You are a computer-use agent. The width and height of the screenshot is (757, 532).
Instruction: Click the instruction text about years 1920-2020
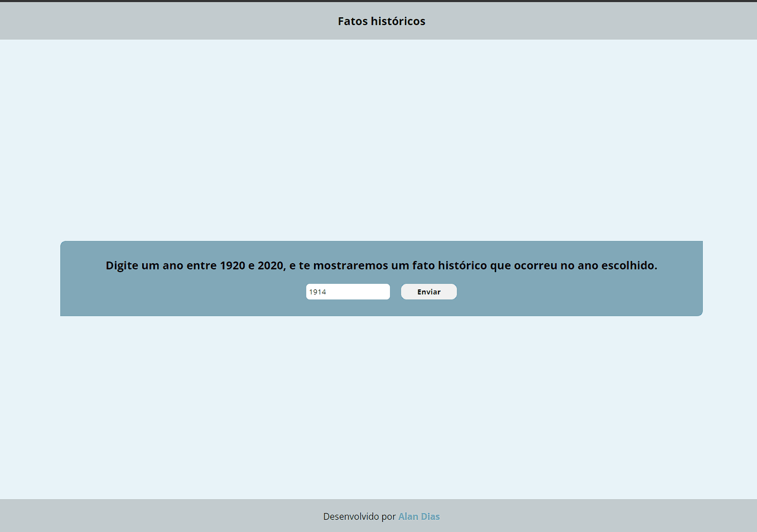pyautogui.click(x=381, y=265)
